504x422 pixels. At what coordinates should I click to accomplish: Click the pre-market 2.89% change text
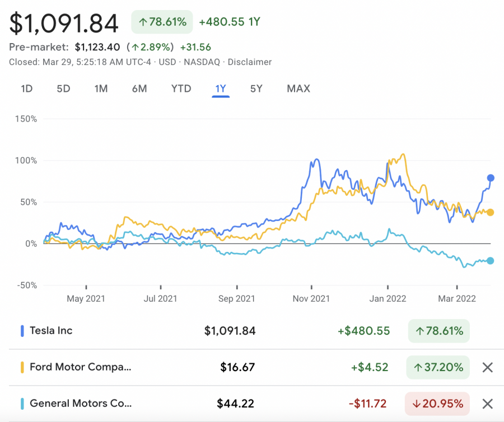click(x=151, y=47)
